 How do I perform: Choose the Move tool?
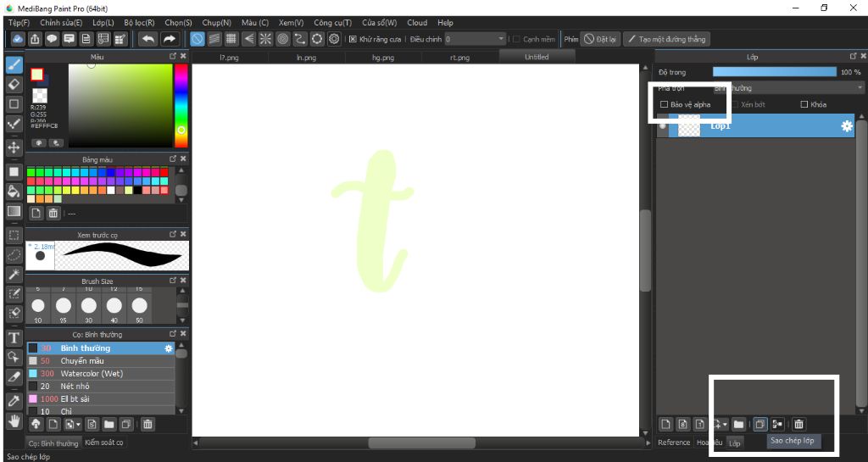point(14,148)
